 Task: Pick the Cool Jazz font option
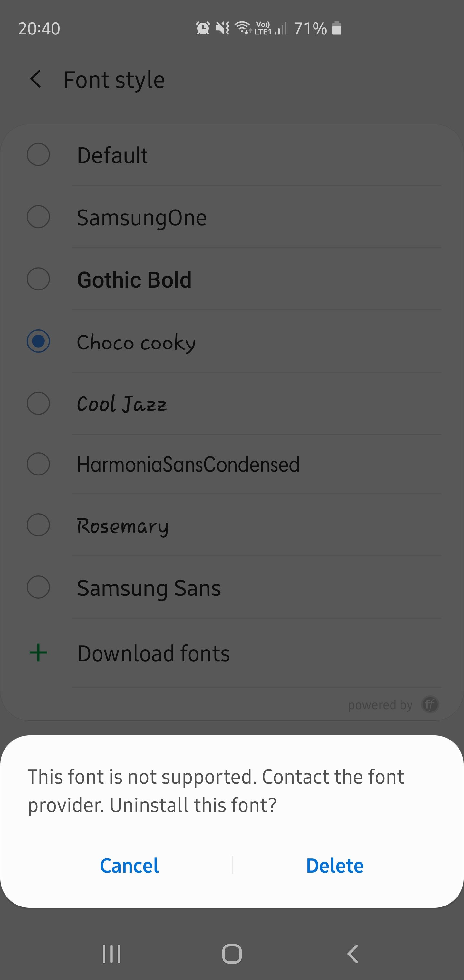coord(122,404)
